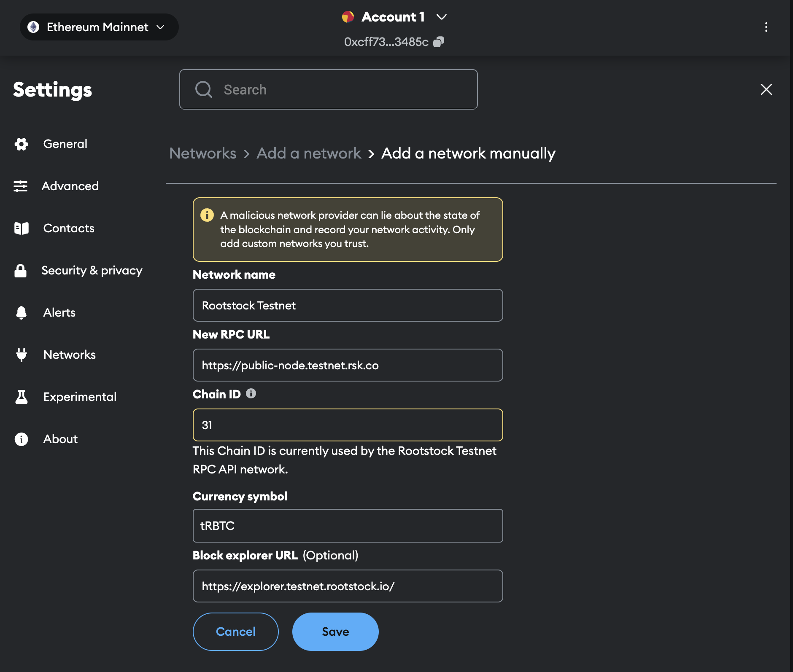Click the General gear icon
The image size is (793, 672).
21,144
